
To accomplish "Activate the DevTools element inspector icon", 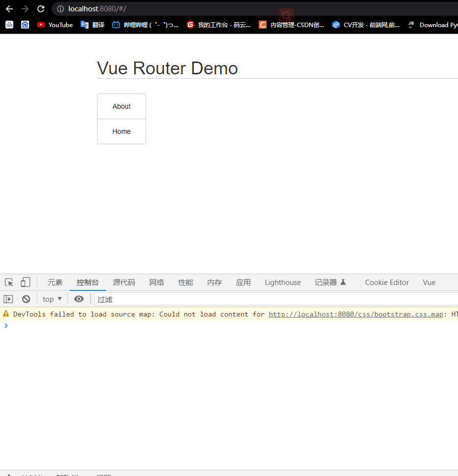I will point(9,283).
